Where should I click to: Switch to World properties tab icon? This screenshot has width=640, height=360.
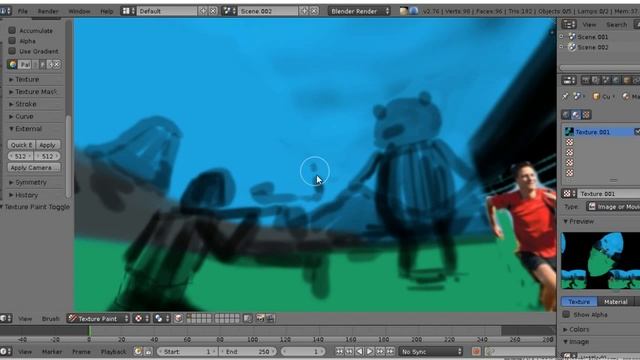click(x=616, y=80)
